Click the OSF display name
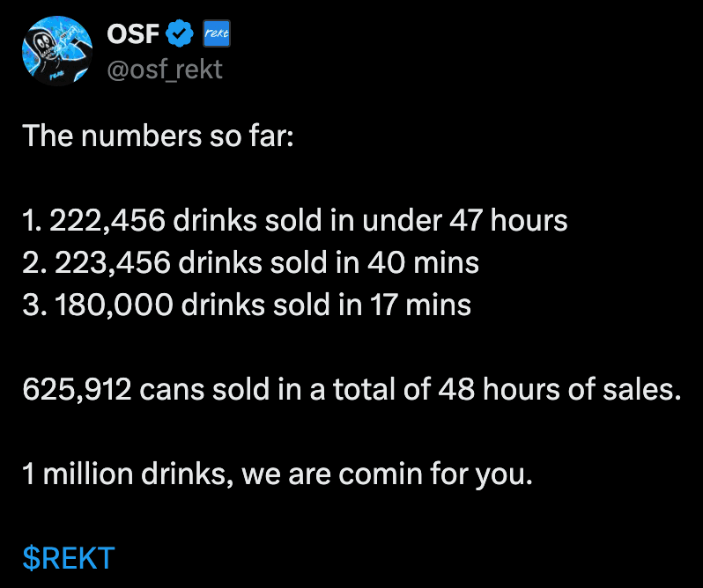Image resolution: width=703 pixels, height=588 pixels. click(x=133, y=33)
